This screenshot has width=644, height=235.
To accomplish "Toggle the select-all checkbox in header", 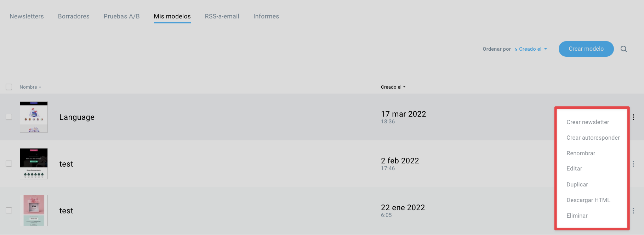I will 9,87.
